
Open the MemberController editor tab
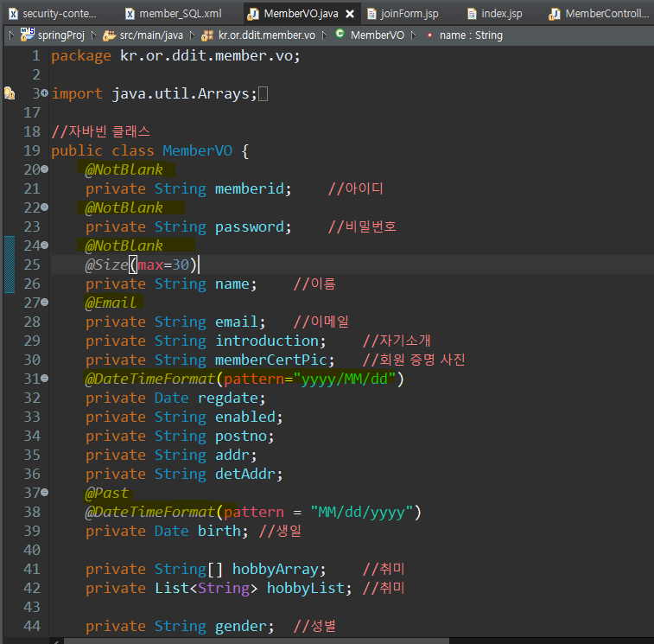(x=605, y=14)
